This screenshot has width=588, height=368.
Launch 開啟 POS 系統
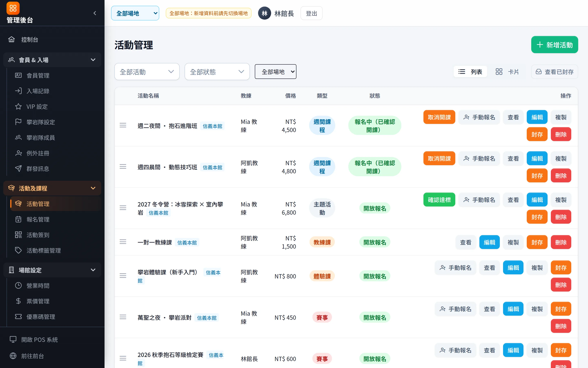pyautogui.click(x=52, y=340)
